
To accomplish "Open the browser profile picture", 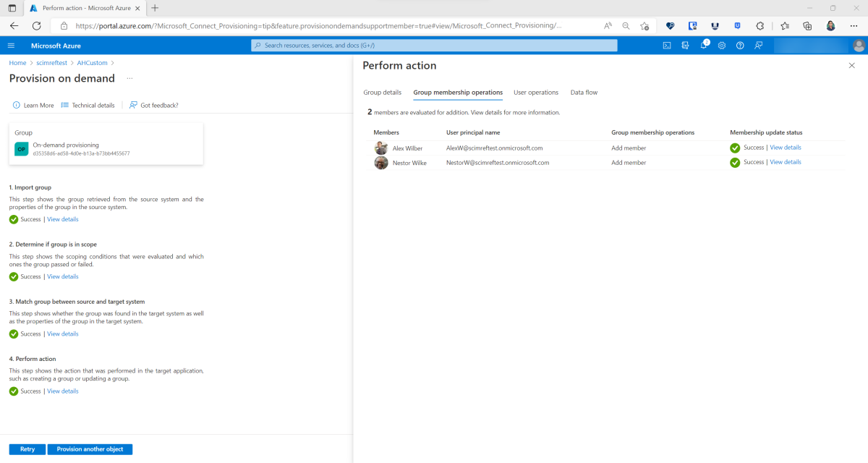I will pos(830,25).
